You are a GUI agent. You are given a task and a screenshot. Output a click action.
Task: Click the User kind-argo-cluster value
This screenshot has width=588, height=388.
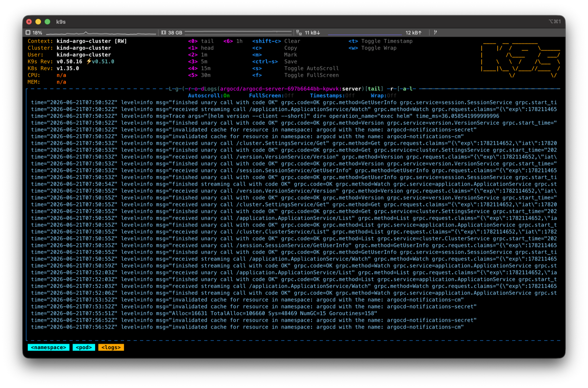tap(84, 55)
